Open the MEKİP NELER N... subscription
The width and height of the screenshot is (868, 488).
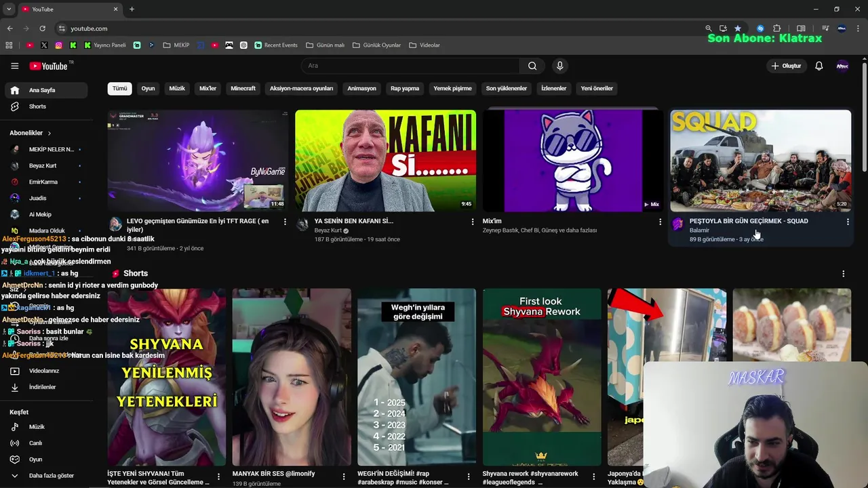(45, 149)
